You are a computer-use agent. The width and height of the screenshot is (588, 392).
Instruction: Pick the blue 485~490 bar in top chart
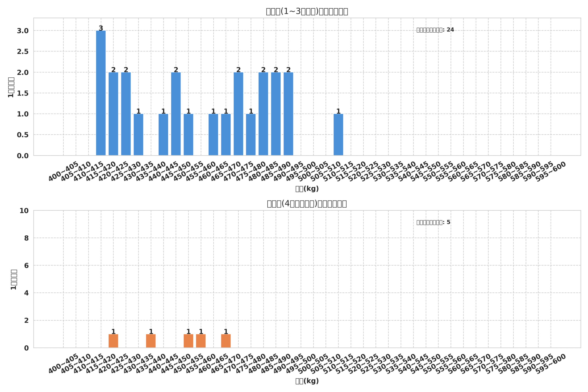pyautogui.click(x=276, y=114)
